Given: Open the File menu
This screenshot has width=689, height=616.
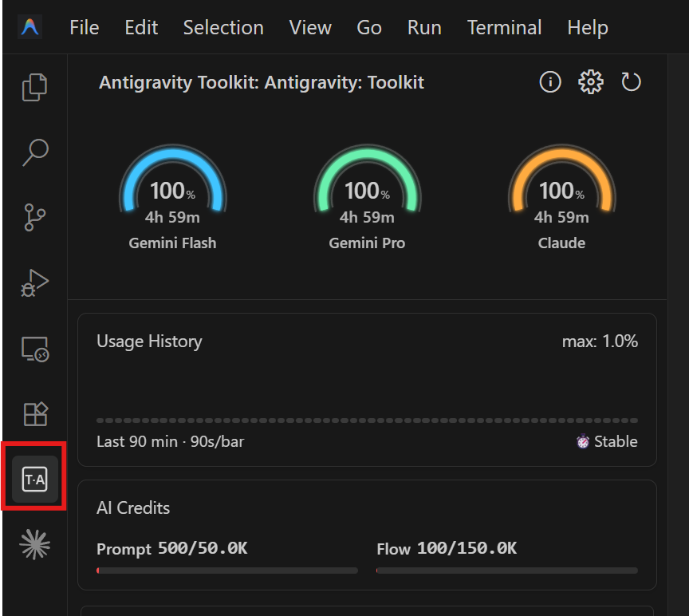Looking at the screenshot, I should (85, 28).
